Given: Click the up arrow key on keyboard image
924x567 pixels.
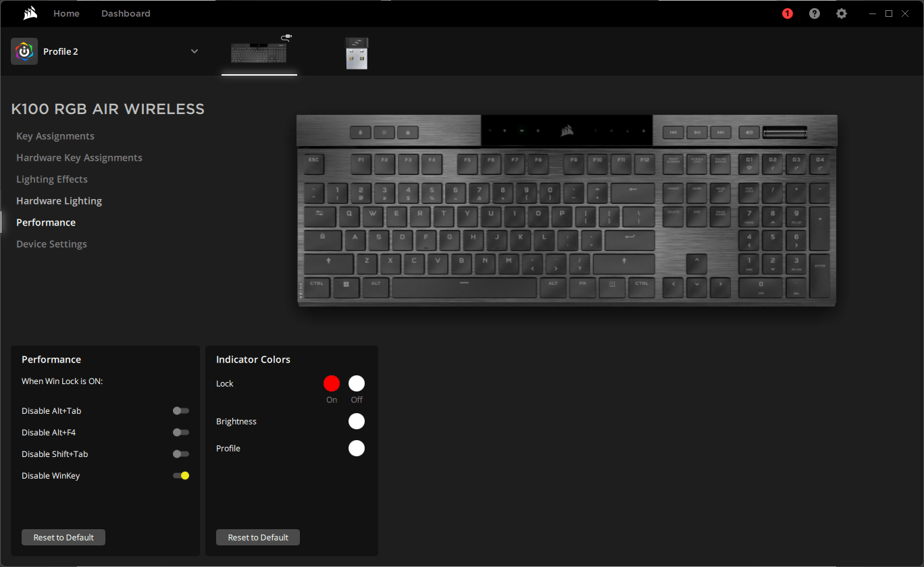Looking at the screenshot, I should (x=697, y=263).
